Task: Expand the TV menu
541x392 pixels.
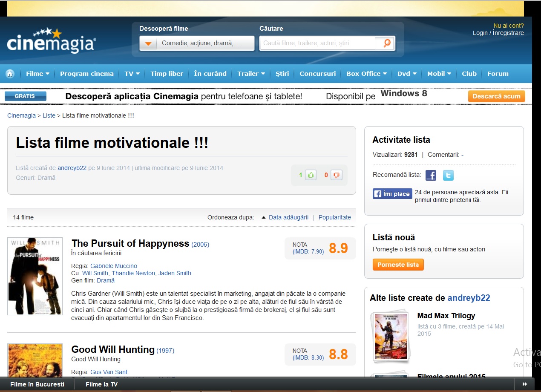Action: point(132,74)
